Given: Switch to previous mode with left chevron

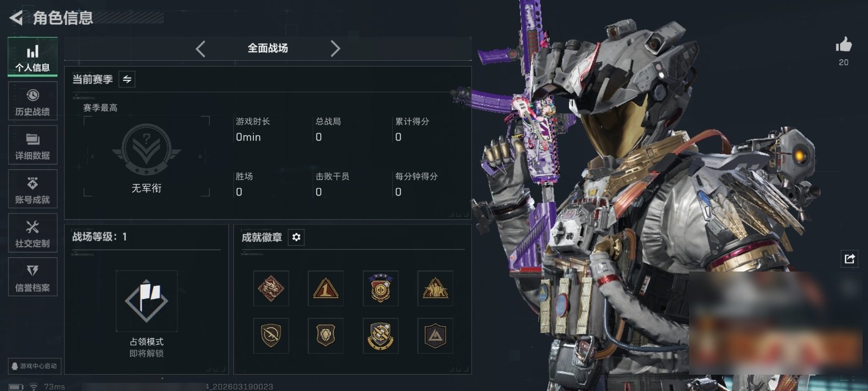Looking at the screenshot, I should pos(200,49).
